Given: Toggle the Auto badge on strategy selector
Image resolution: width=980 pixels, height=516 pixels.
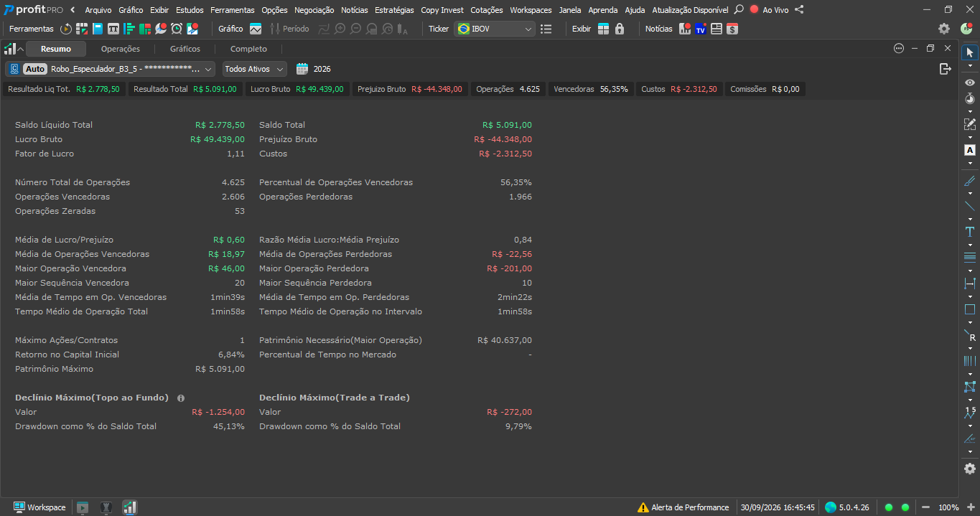Looking at the screenshot, I should 36,69.
